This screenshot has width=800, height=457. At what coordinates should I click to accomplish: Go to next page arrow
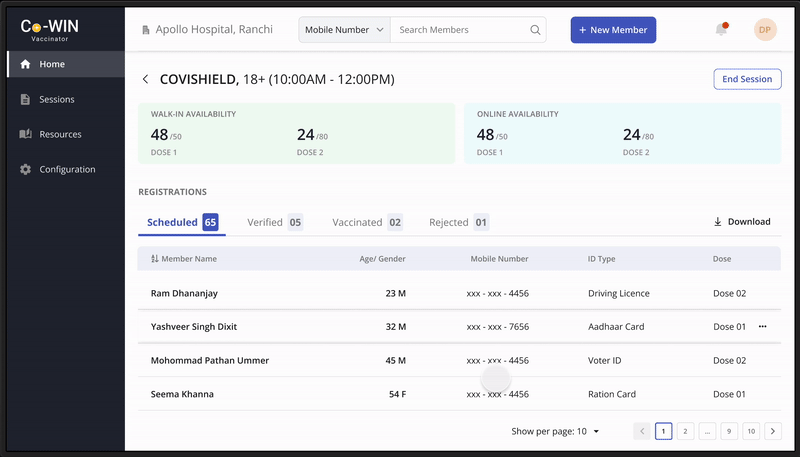click(x=773, y=431)
